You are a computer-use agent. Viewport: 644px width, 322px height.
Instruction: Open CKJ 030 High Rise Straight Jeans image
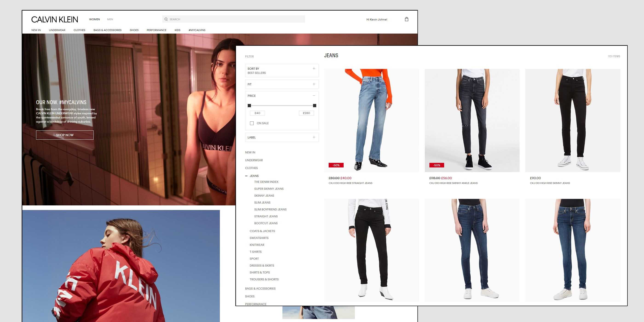coord(371,120)
